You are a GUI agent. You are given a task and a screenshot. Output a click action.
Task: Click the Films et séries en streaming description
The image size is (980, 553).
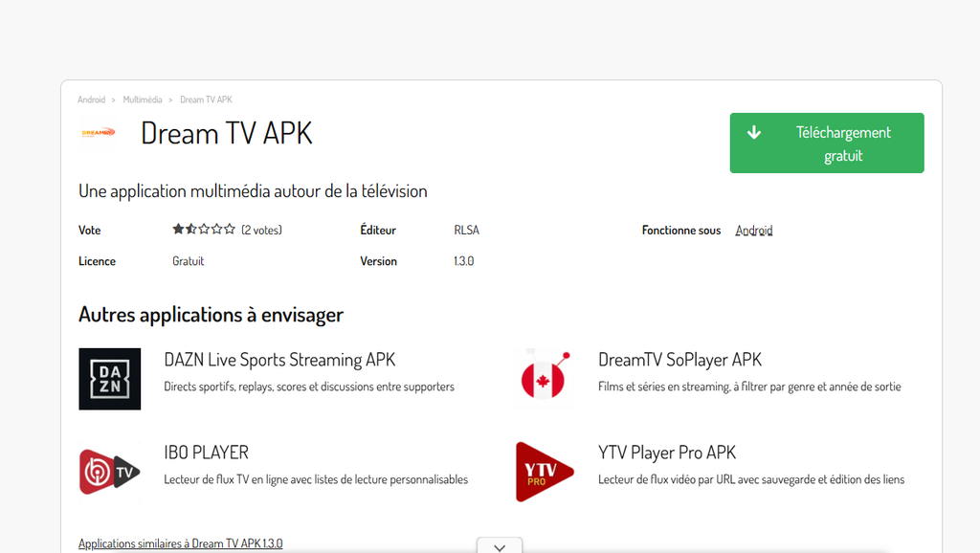[x=749, y=387]
